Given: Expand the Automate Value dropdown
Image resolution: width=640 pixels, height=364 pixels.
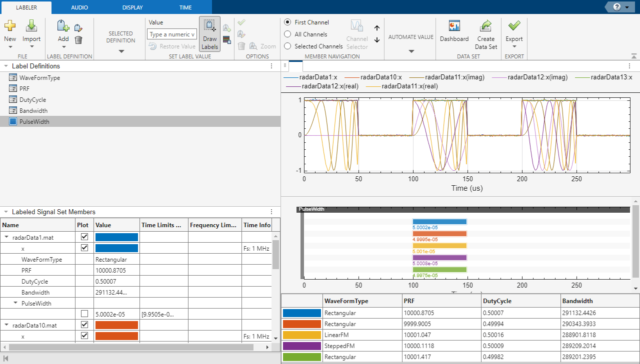Looking at the screenshot, I should (411, 51).
